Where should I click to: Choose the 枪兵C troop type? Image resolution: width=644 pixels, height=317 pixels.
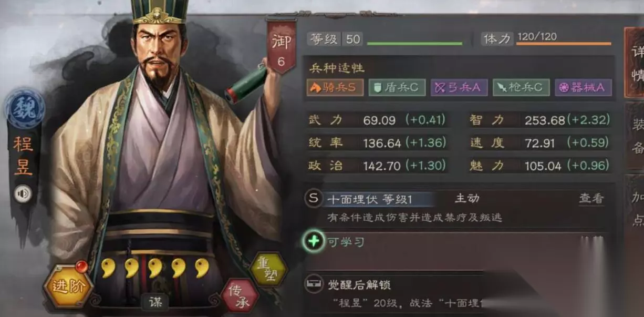521,88
